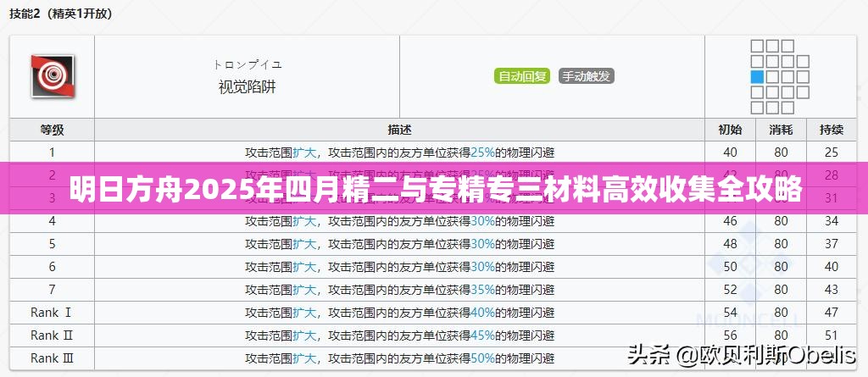Click initial SP value 48 in level 5 row

pos(730,244)
